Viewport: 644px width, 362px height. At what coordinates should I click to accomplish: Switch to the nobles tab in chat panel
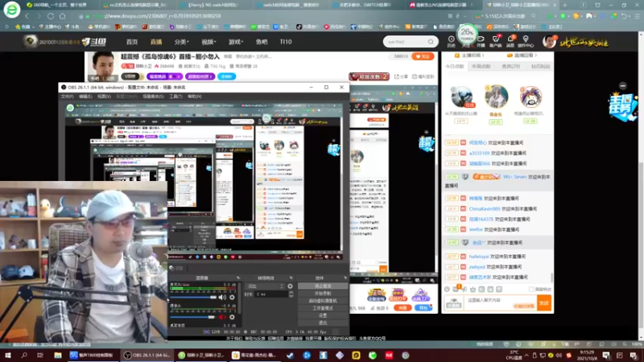click(x=511, y=66)
